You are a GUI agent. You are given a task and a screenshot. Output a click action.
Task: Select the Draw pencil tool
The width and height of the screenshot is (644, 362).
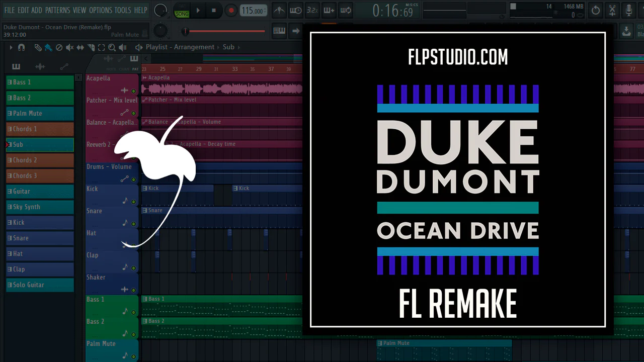click(x=38, y=47)
